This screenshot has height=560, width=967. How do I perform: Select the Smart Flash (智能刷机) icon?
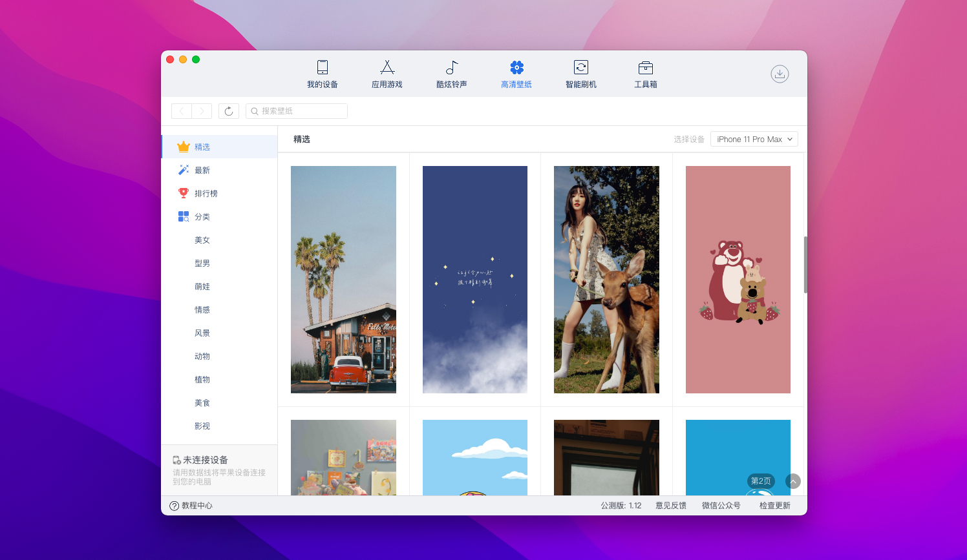click(x=580, y=67)
